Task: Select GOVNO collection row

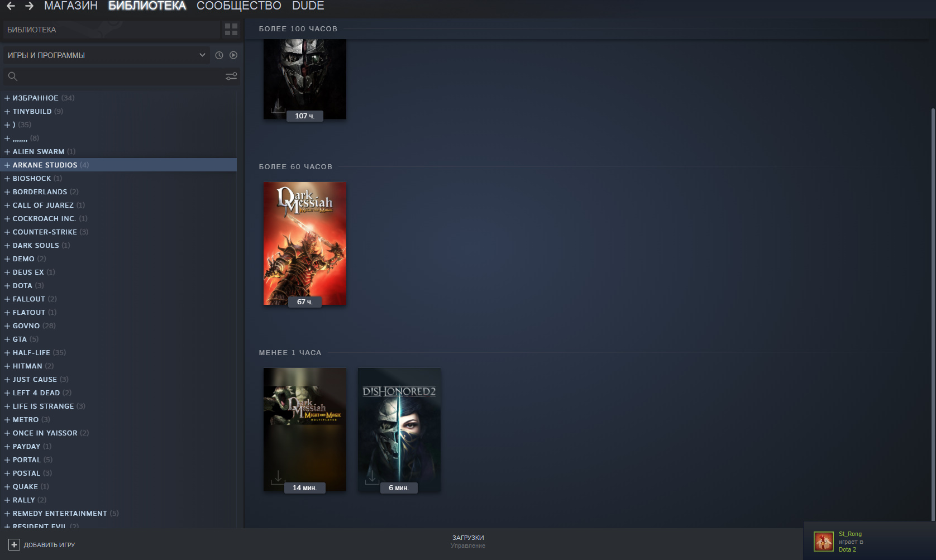Action: pos(118,326)
